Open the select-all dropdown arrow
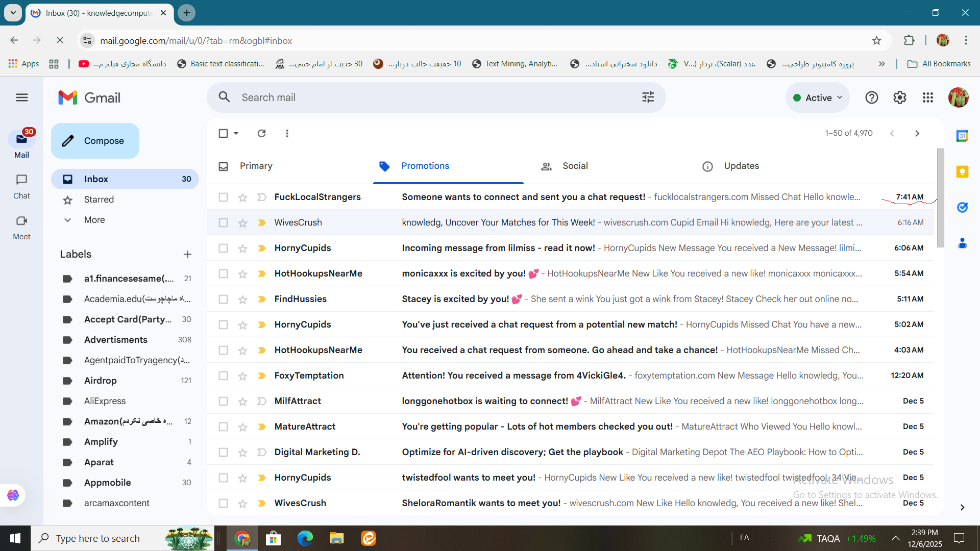980x551 pixels. (x=236, y=133)
